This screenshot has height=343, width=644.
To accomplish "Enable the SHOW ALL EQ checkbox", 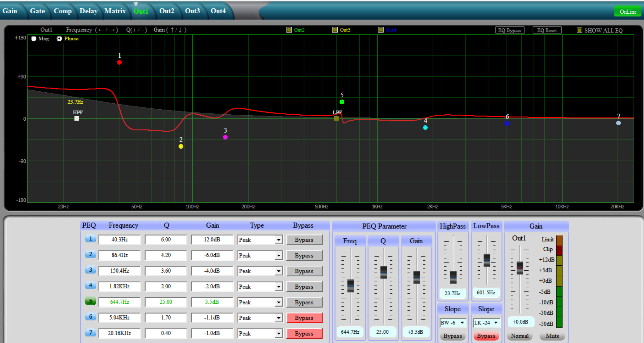I will pos(580,30).
